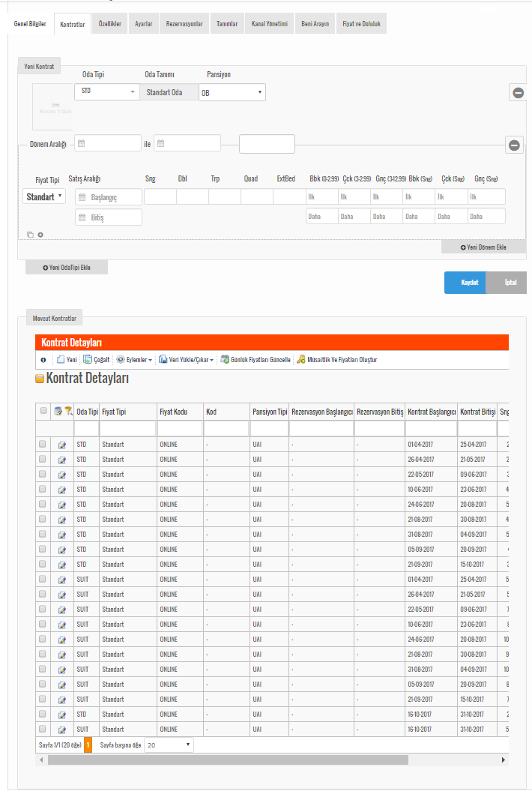The image size is (532, 797).
Task: Click Yeni in the Kontrat toolbar
Action: point(67,360)
